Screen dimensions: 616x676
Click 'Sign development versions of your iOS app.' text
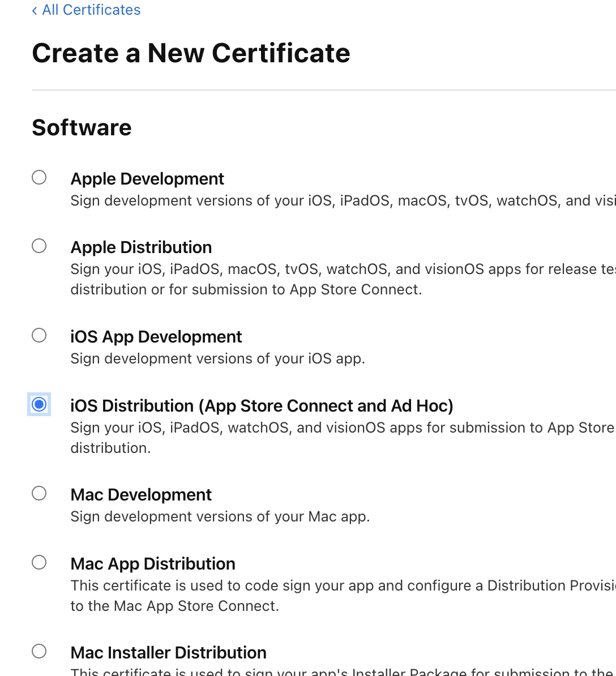point(217,359)
